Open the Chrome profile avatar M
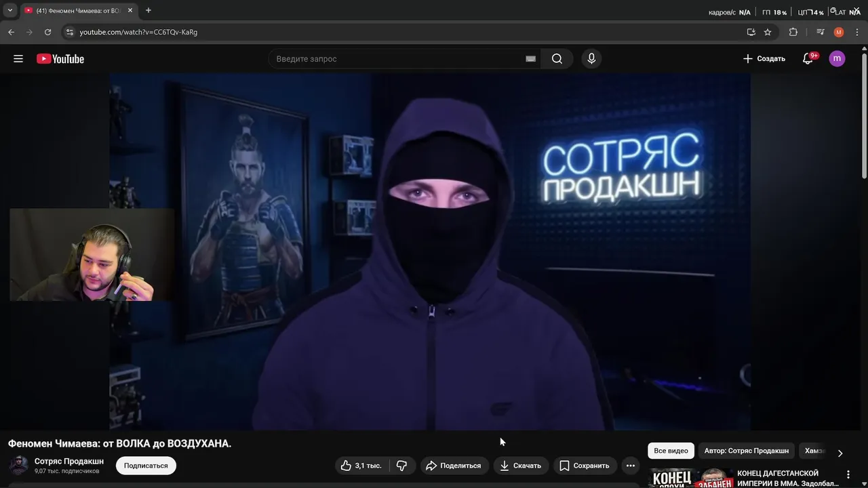This screenshot has width=868, height=488. 839,32
